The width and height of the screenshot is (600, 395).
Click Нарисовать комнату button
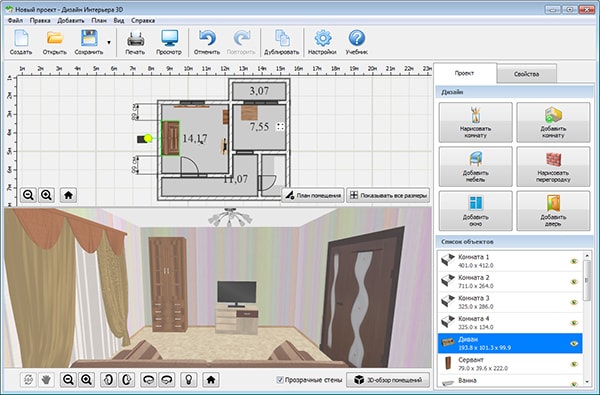(476, 122)
